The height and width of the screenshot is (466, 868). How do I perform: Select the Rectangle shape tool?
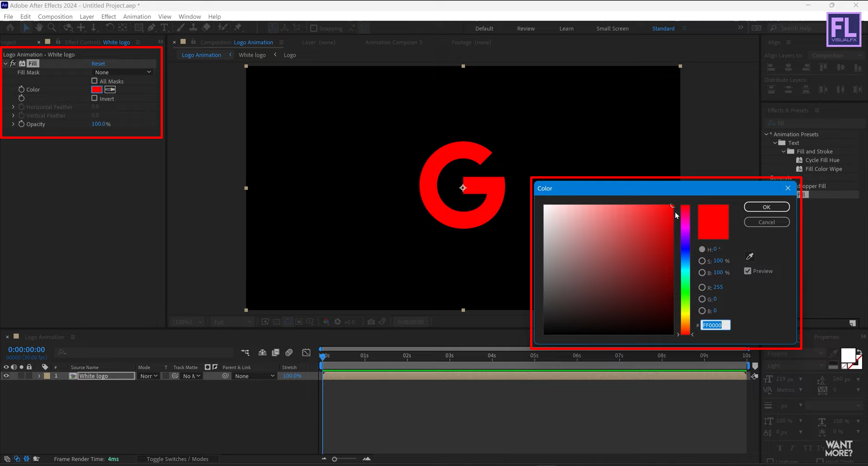pyautogui.click(x=138, y=28)
